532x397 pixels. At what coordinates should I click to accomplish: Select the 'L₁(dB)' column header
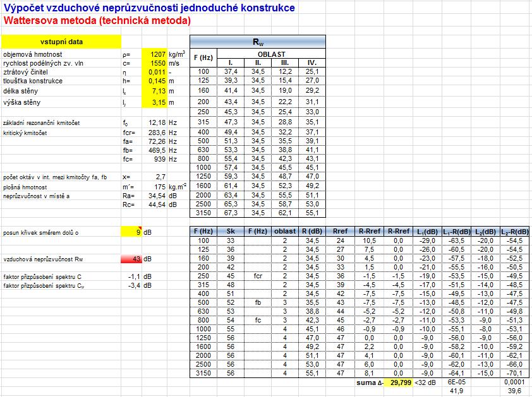click(427, 232)
